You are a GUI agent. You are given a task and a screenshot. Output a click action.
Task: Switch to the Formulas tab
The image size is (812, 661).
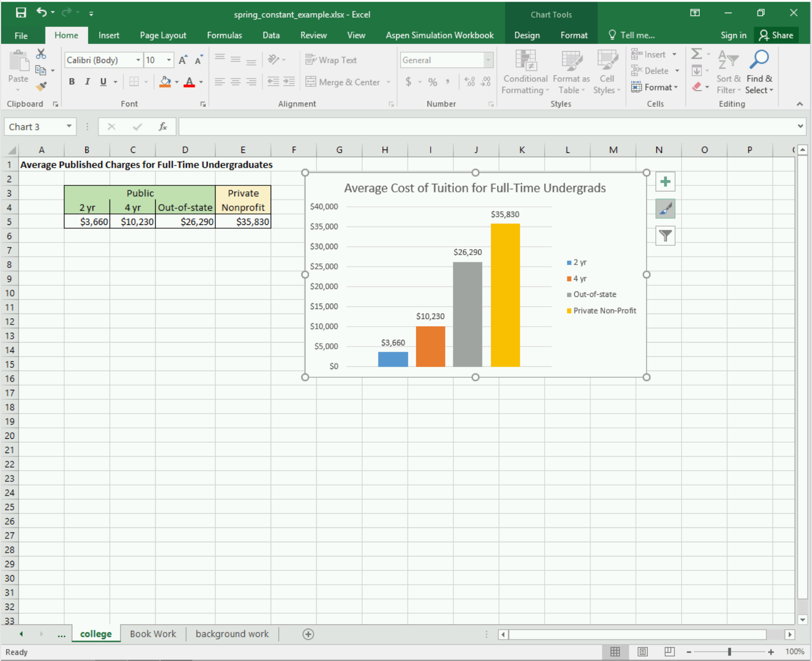224,35
